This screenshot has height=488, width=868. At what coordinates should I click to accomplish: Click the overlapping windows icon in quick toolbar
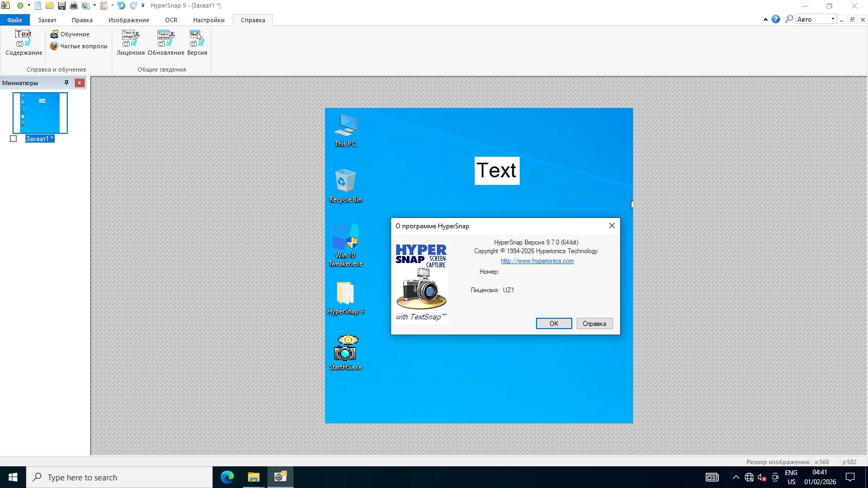pos(86,5)
